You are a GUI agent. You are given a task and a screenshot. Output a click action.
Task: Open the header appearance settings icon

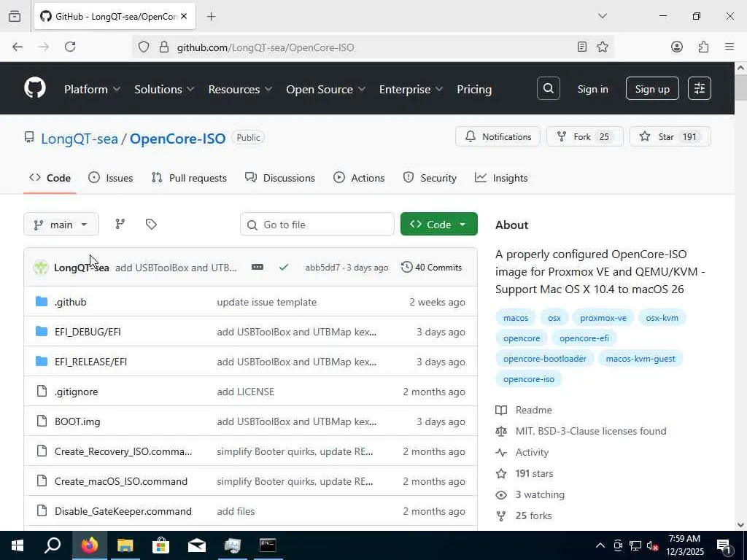[x=700, y=88]
